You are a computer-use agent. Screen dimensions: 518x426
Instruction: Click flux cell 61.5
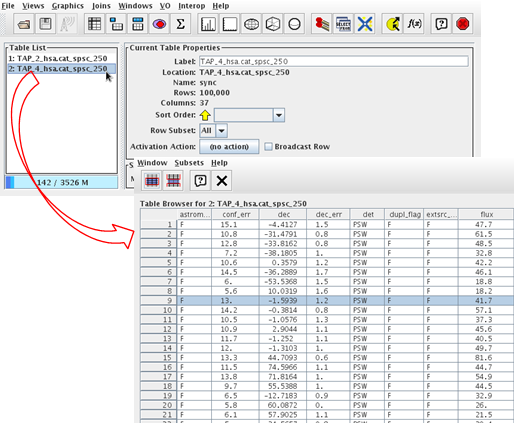[486, 234]
